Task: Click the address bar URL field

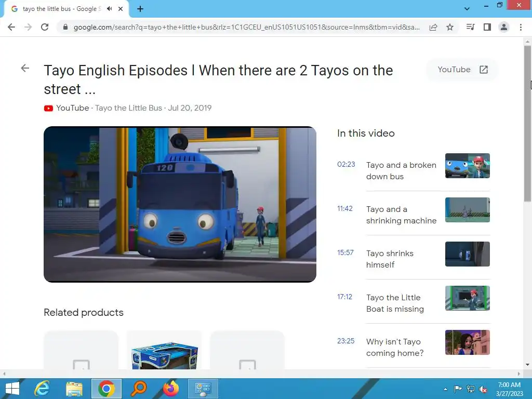Action: point(246,27)
